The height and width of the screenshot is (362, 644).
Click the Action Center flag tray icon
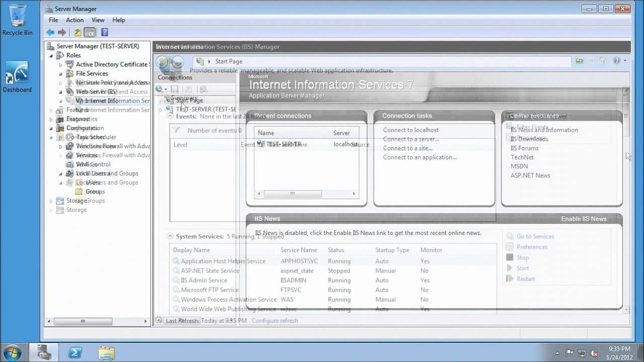tap(570, 353)
